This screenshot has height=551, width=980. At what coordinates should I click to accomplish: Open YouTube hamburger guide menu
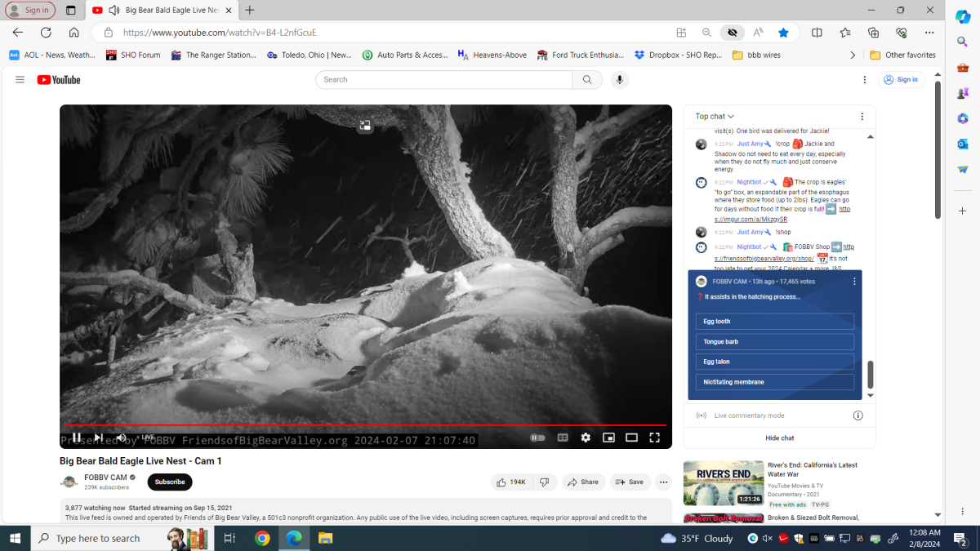tap(20, 80)
